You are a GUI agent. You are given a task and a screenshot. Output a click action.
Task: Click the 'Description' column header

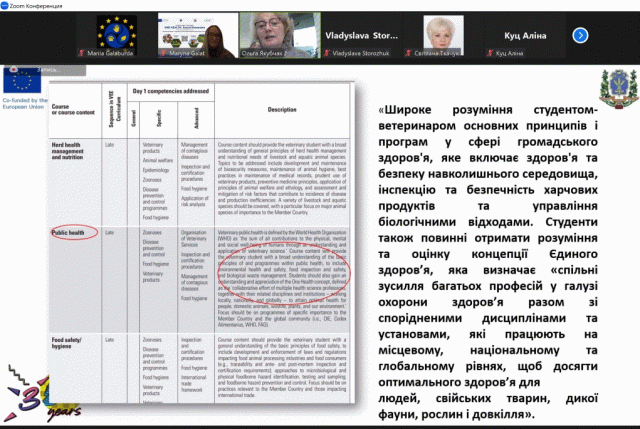pos(282,109)
